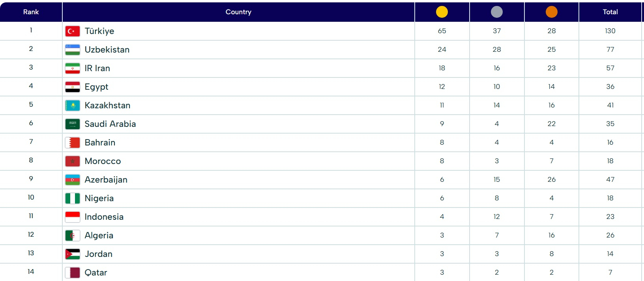This screenshot has width=644, height=281.
Task: Click the Rank column header
Action: point(31,12)
